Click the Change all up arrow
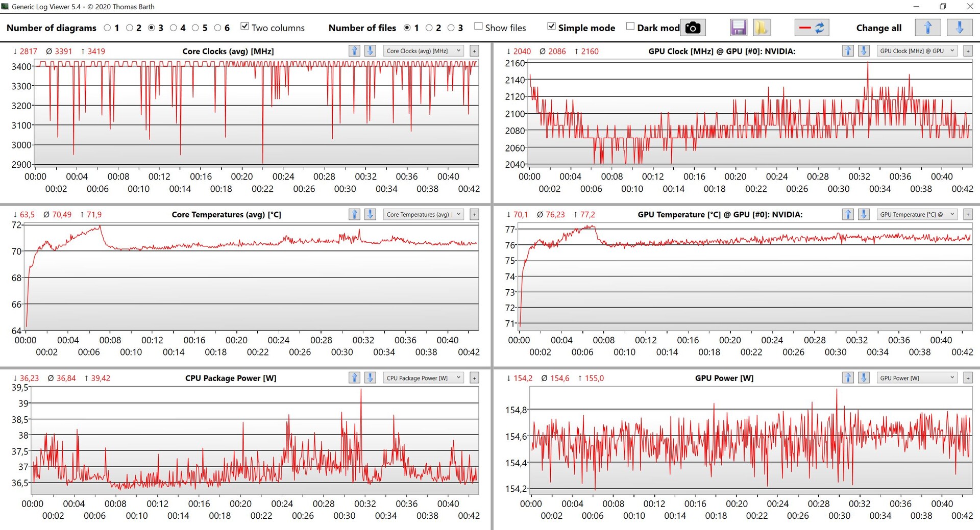Image resolution: width=980 pixels, height=530 pixels. click(x=927, y=28)
